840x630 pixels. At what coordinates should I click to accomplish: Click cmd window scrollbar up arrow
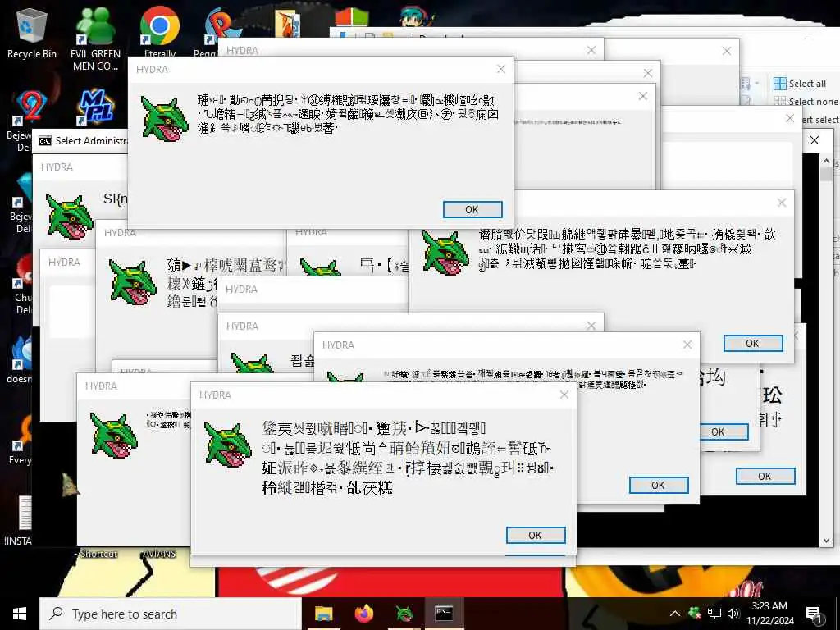826,162
